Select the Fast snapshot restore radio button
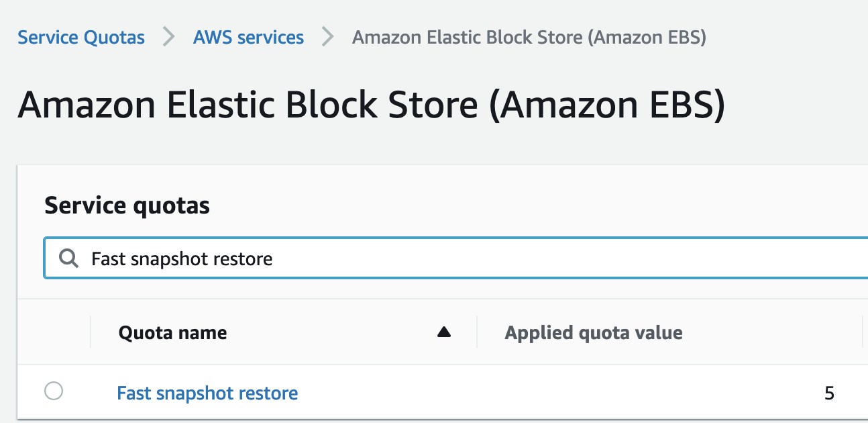The image size is (868, 423). tap(54, 391)
